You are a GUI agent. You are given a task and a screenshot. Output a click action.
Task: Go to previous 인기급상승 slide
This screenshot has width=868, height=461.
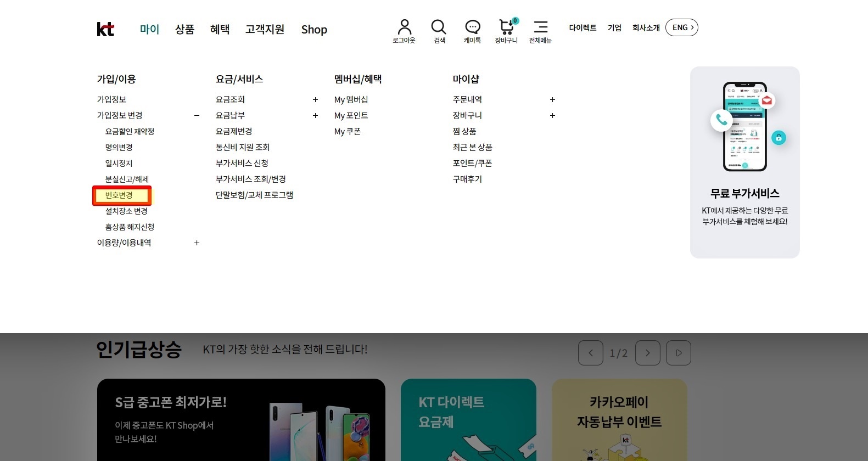591,353
